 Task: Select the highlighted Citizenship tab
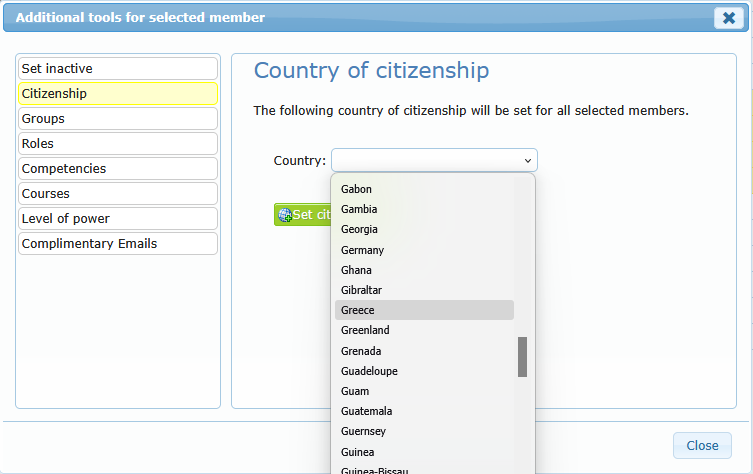(x=117, y=93)
